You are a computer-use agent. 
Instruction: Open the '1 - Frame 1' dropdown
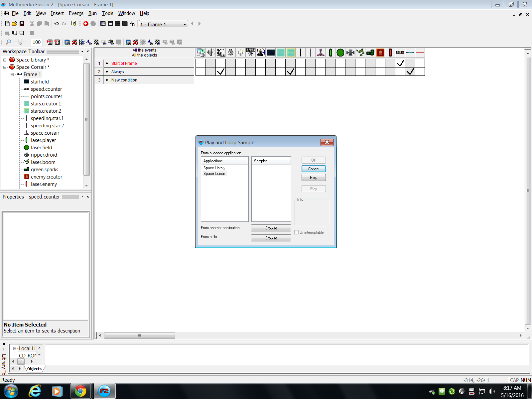click(185, 24)
